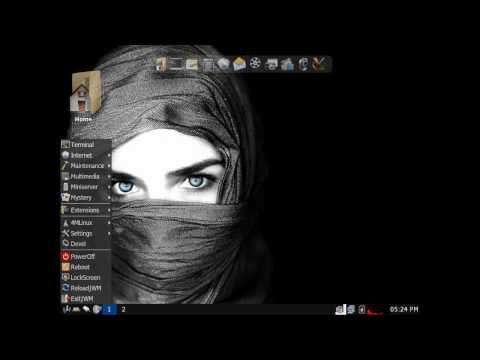Click the crossed tools icon ending the dock

click(319, 64)
